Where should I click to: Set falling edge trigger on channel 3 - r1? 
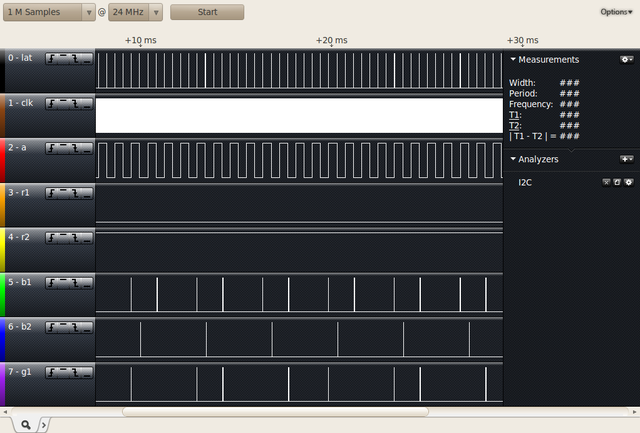[x=75, y=193]
